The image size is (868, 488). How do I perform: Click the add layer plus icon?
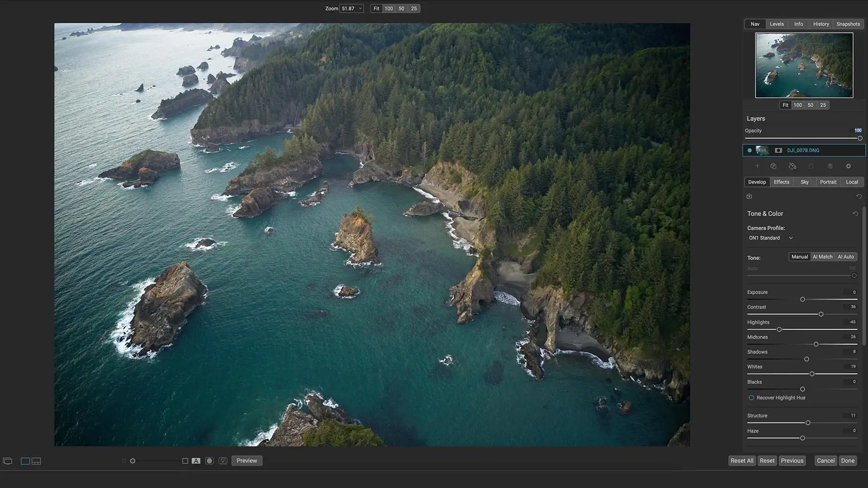pyautogui.click(x=757, y=166)
